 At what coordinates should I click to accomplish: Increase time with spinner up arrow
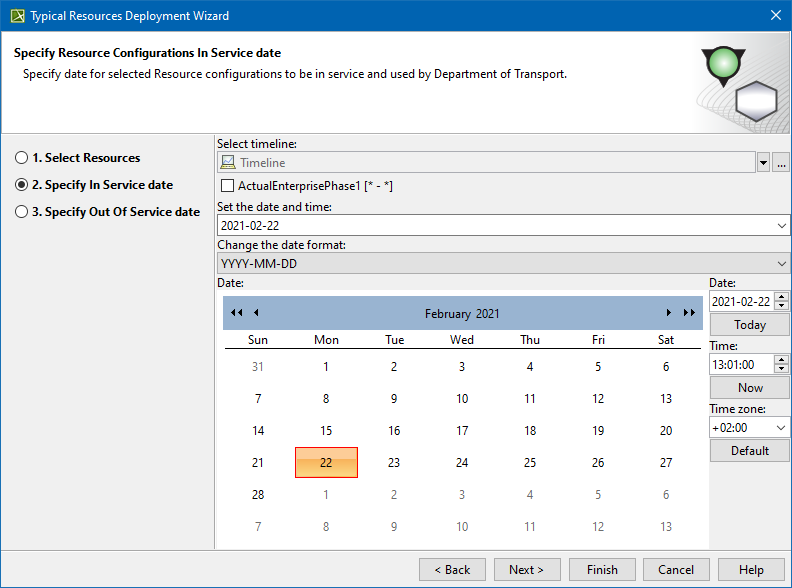pyautogui.click(x=781, y=360)
